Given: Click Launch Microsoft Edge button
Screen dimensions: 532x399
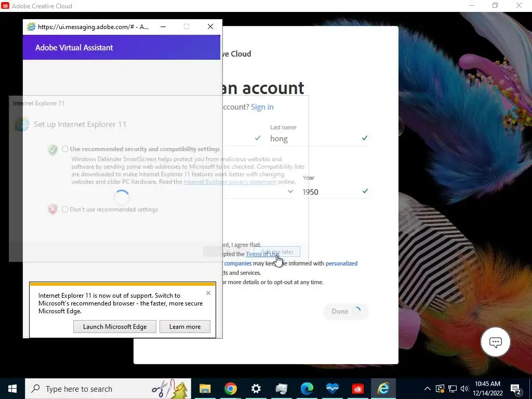Looking at the screenshot, I should click(115, 327).
